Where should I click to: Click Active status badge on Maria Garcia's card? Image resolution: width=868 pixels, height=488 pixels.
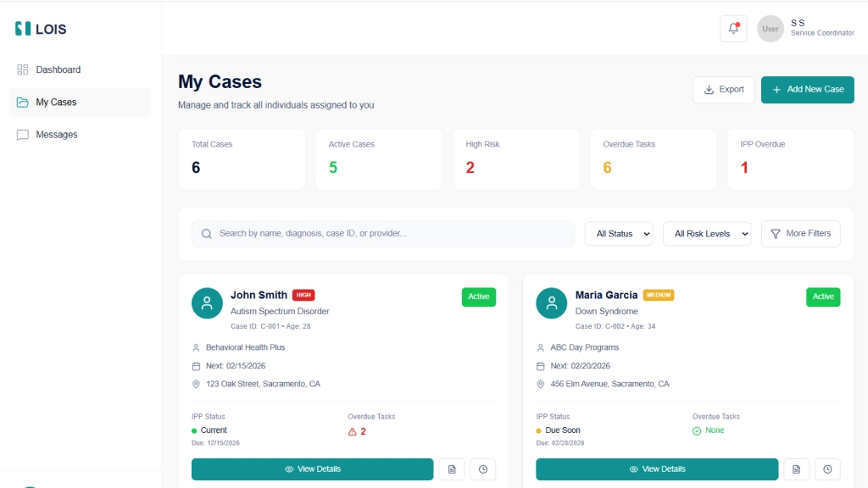tap(823, 297)
